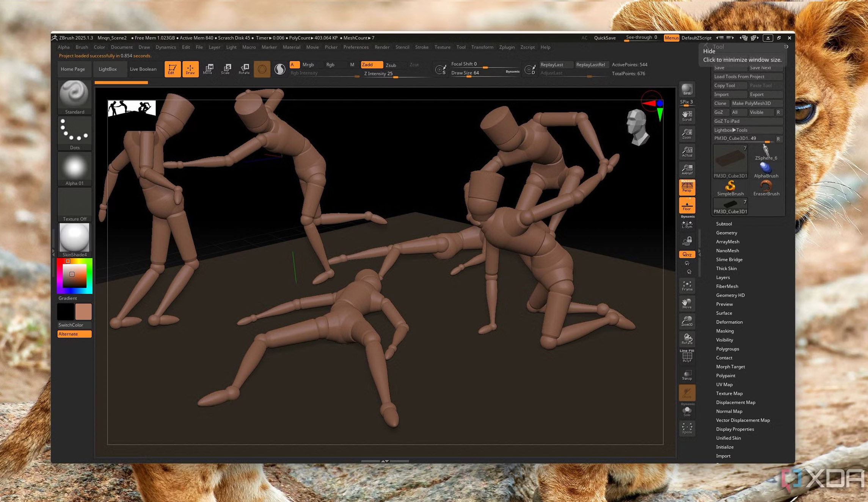Open the Texture Off selector

[x=74, y=204]
